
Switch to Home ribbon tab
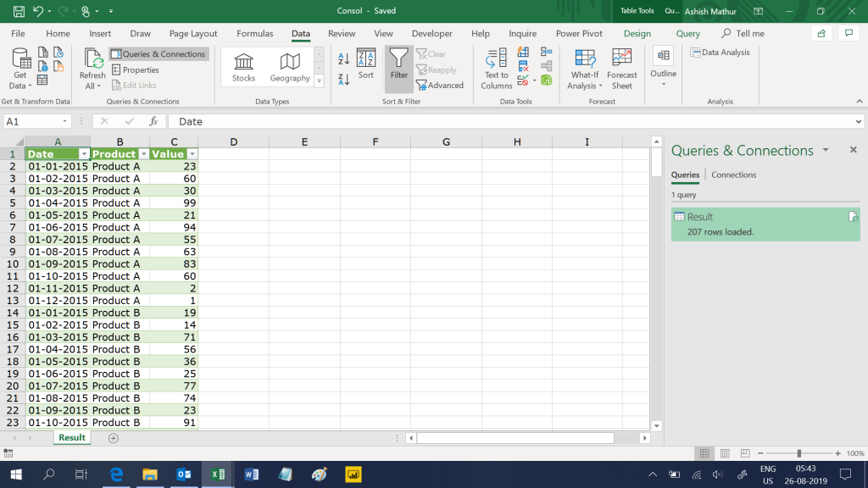(58, 34)
